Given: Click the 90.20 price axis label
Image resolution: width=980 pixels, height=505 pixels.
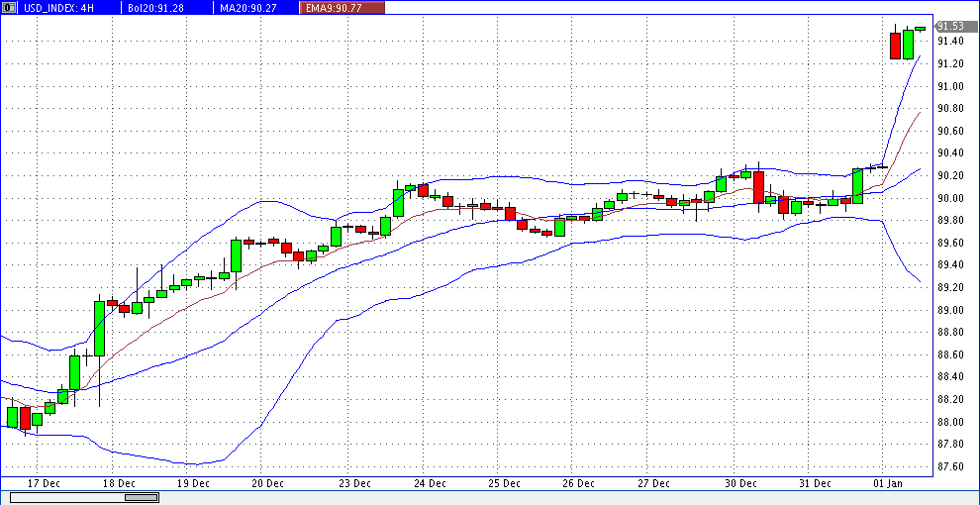Looking at the screenshot, I should coord(952,175).
